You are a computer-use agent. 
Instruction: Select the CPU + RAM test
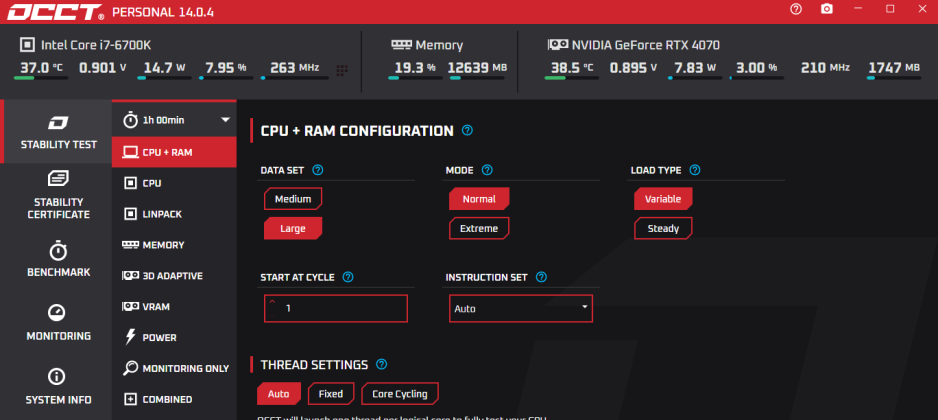pos(174,152)
